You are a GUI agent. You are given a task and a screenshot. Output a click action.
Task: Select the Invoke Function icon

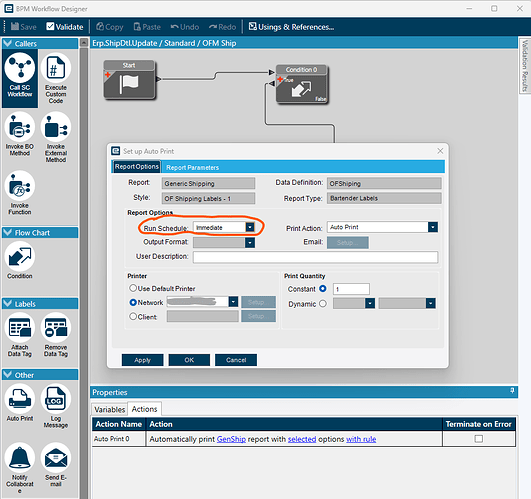click(x=20, y=186)
